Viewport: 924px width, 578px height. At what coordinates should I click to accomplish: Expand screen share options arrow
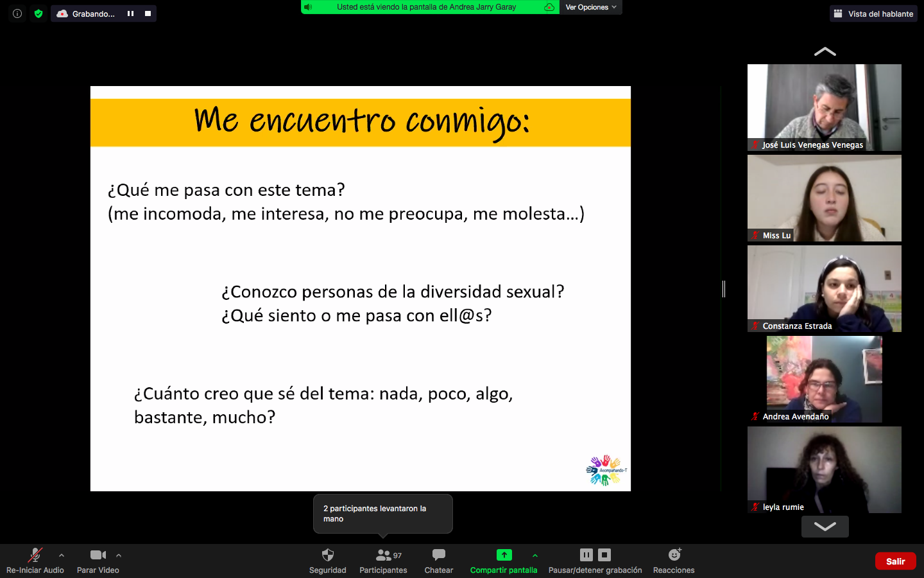(535, 556)
